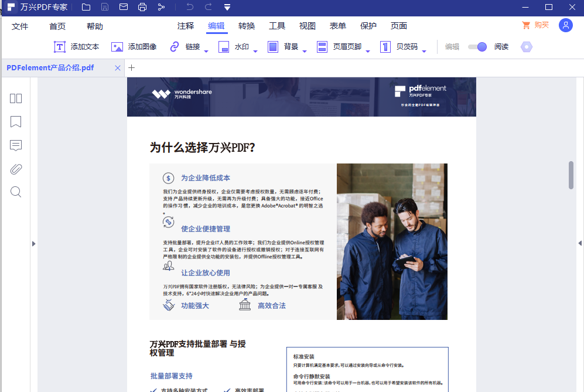Click the 购买 shopping cart link
The height and width of the screenshot is (392, 584).
pyautogui.click(x=534, y=25)
